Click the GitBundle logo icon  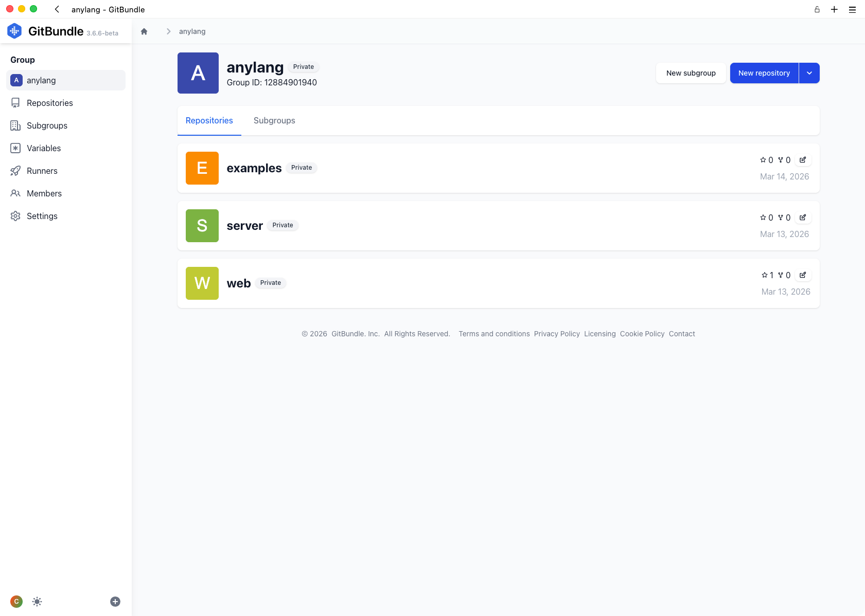click(x=14, y=31)
